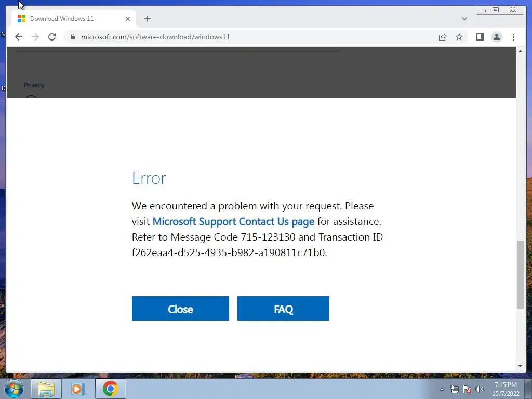532x399 pixels.
Task: Open the network status tray icon
Action: (x=454, y=389)
